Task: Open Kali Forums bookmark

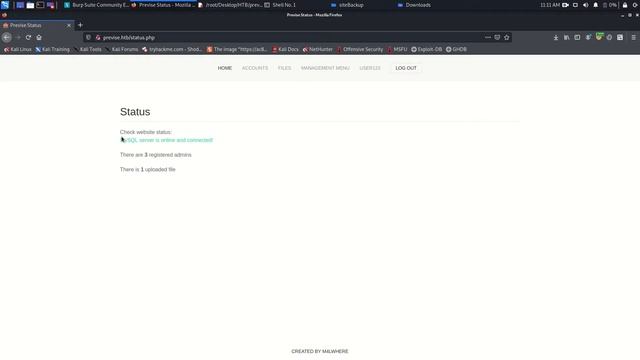Action: pos(121,49)
